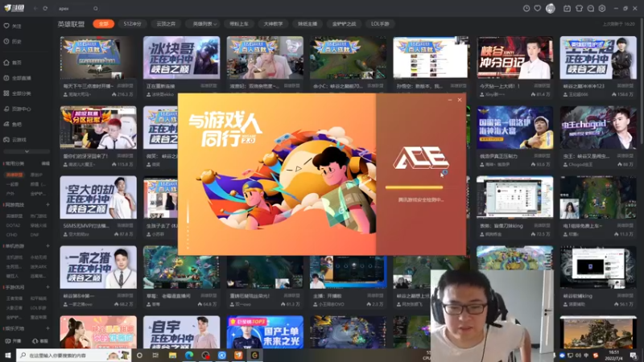644x362 pixels.
Task: Click the DOTA2 category link in sidebar
Action: [x=13, y=225]
